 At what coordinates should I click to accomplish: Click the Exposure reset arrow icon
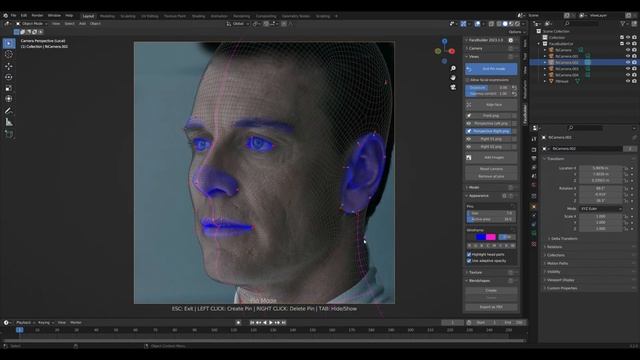(x=514, y=88)
